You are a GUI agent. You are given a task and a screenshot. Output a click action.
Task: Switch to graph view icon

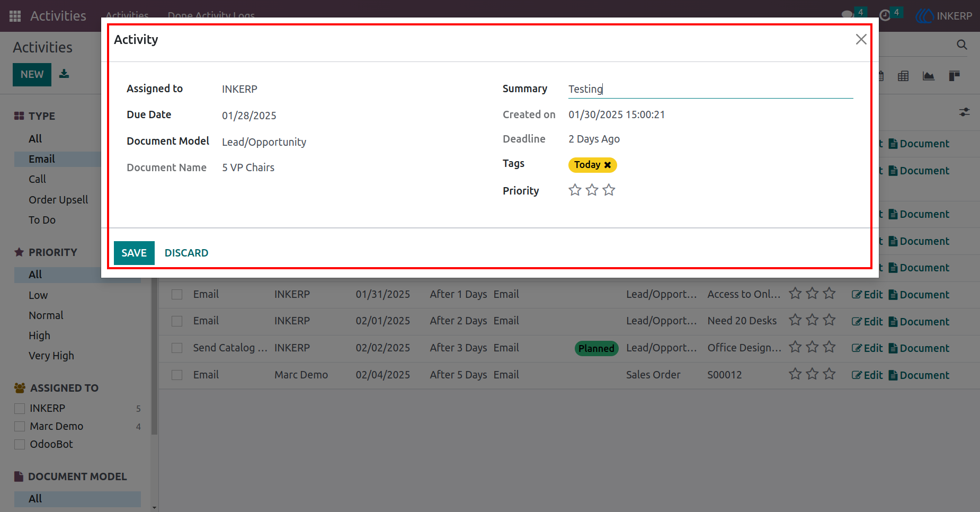pos(929,76)
